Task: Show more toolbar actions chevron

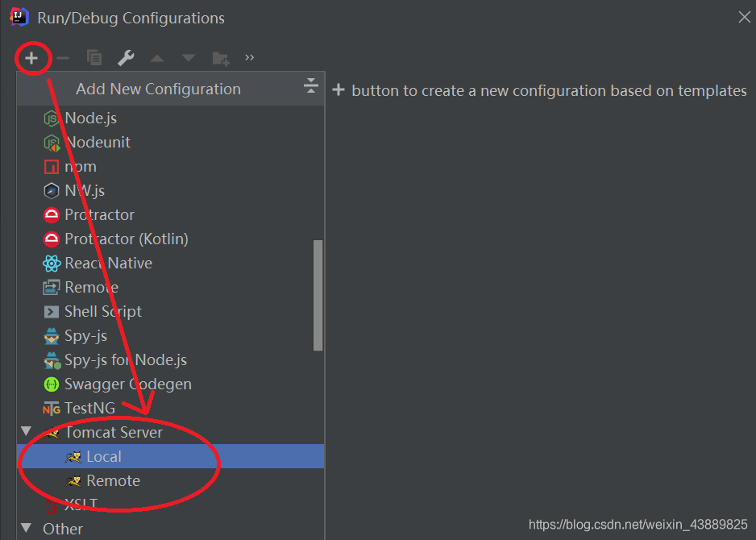Action: [x=249, y=58]
